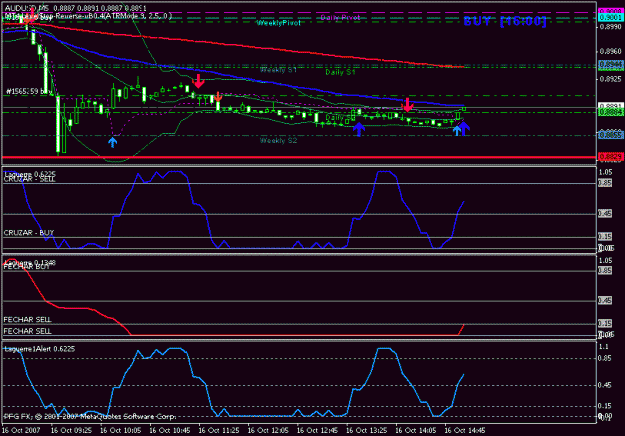This screenshot has height=436, width=625.
Task: Click the small orange down arrow near 11:25
Action: tap(218, 96)
